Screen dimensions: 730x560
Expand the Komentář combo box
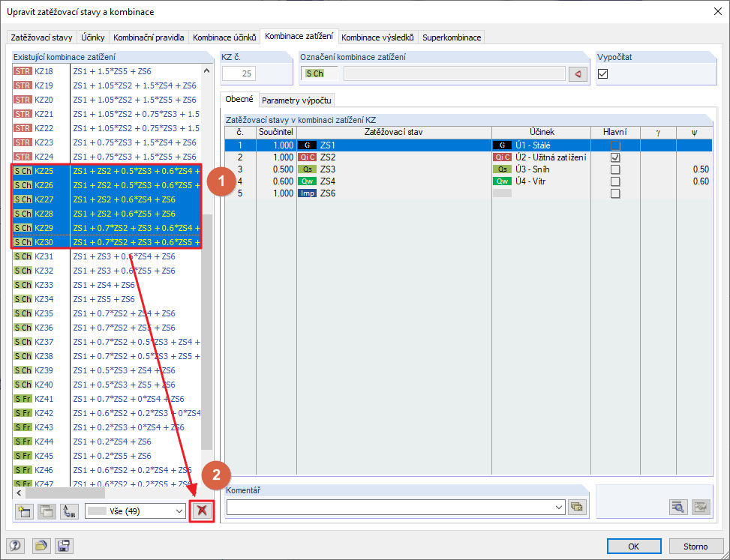coord(560,508)
